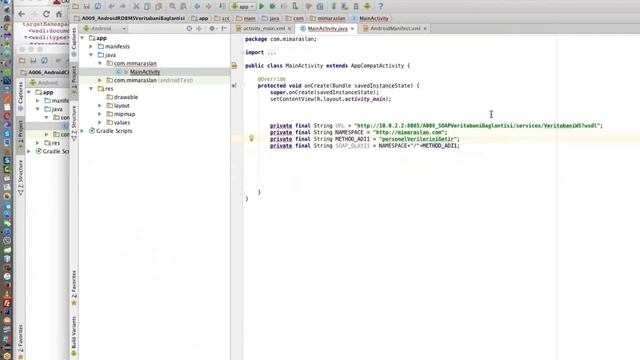Viewport: 640px width, 360px height.
Task: Expand Gradle Scripts node
Action: tap(82, 131)
